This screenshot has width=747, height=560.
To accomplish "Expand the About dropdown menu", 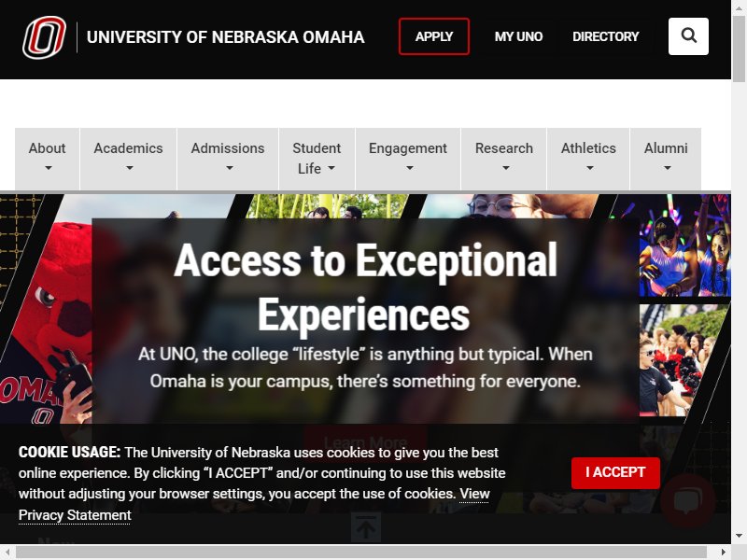I will click(x=48, y=159).
